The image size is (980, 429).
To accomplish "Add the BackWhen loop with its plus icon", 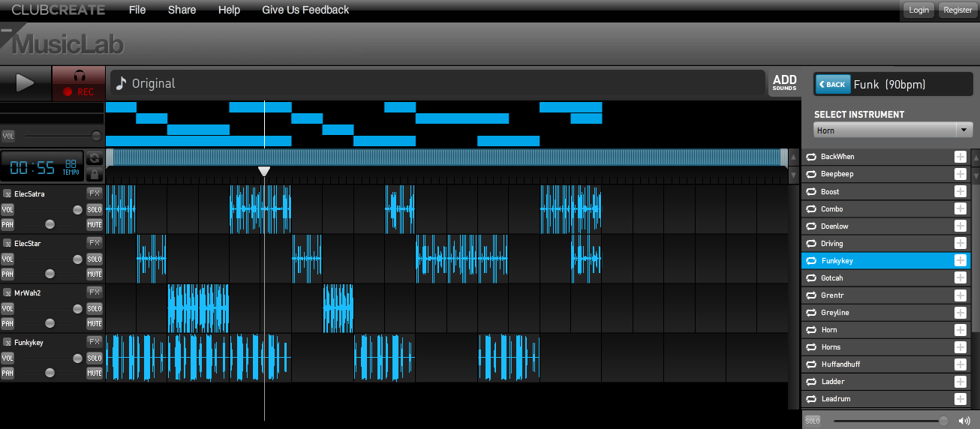I will pos(960,157).
